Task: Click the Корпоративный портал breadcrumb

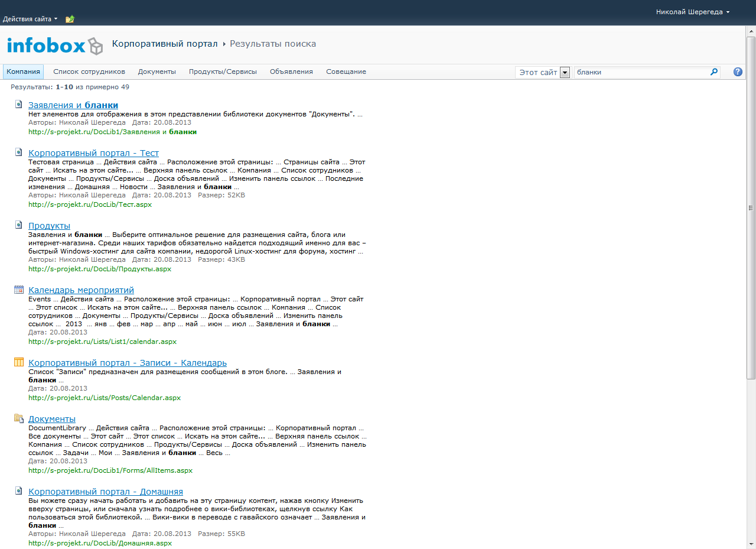Action: [x=165, y=44]
